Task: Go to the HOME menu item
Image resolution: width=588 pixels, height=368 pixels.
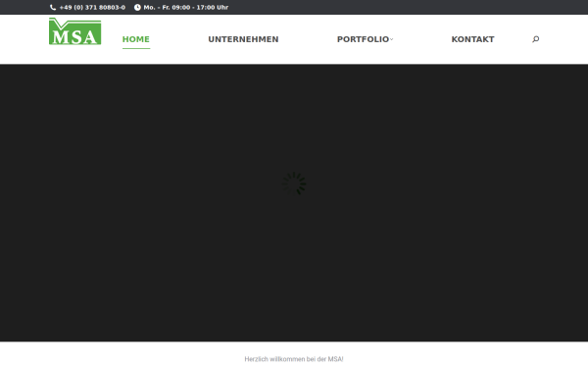Action: coord(136,39)
